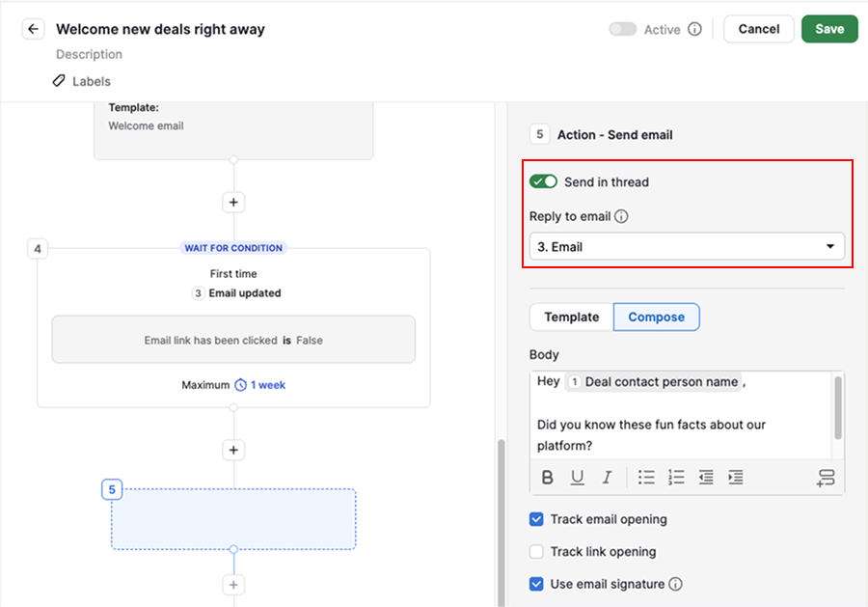Open the Labels tag icon
Screen dimensions: 868x607
[x=59, y=81]
